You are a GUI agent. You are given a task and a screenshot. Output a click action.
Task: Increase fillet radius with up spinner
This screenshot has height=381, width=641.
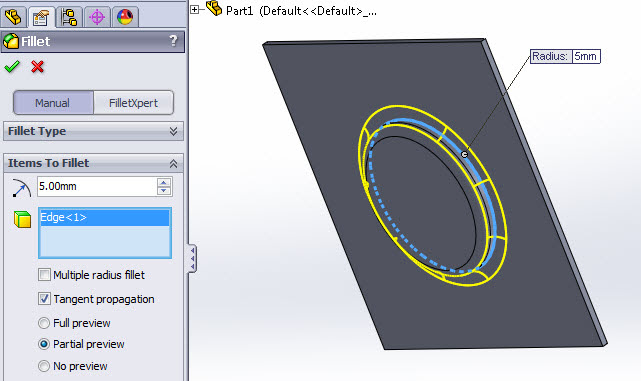[164, 182]
